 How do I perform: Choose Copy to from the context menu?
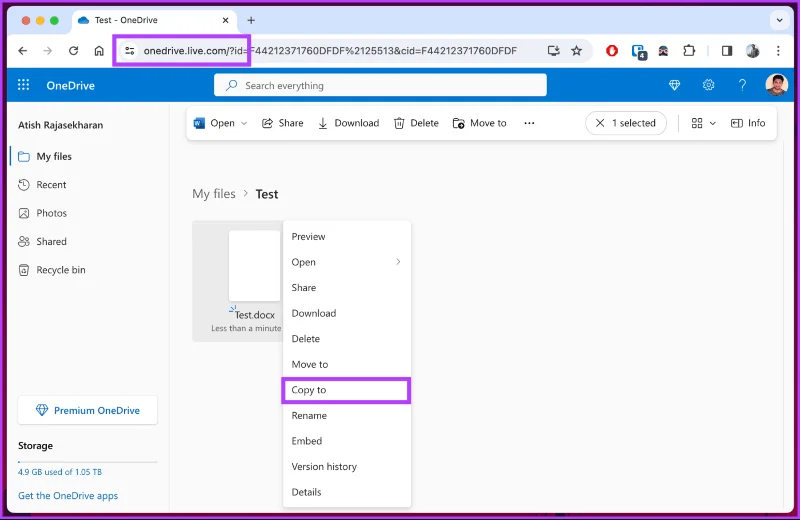coord(347,390)
